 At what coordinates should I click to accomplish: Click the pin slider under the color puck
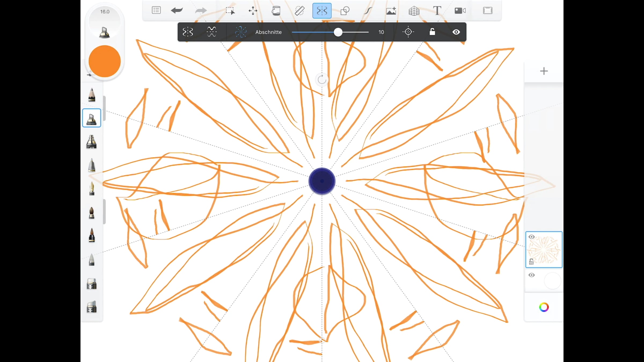click(x=89, y=75)
